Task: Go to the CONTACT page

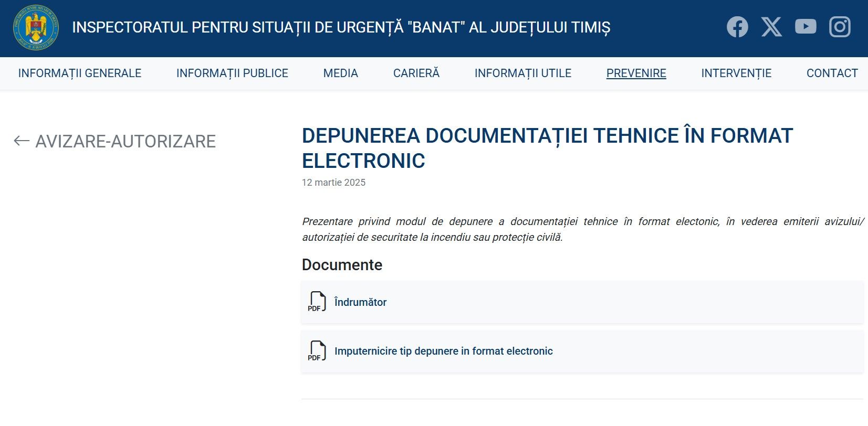Action: 832,73
